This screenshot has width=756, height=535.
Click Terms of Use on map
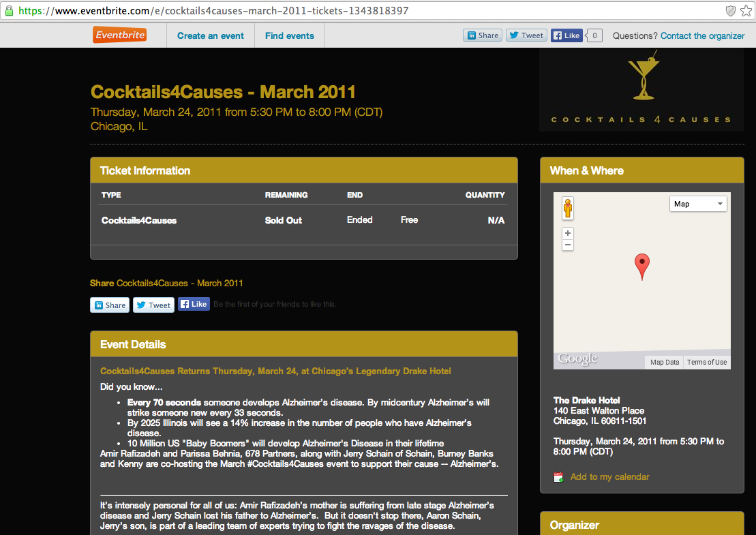(707, 362)
